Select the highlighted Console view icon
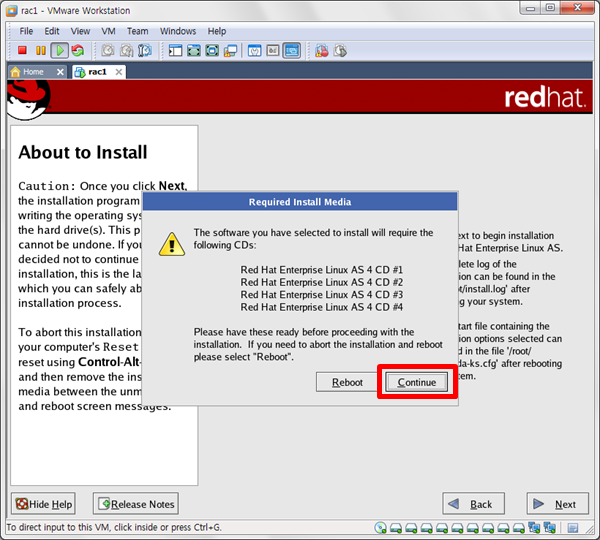600x540 pixels. click(292, 51)
